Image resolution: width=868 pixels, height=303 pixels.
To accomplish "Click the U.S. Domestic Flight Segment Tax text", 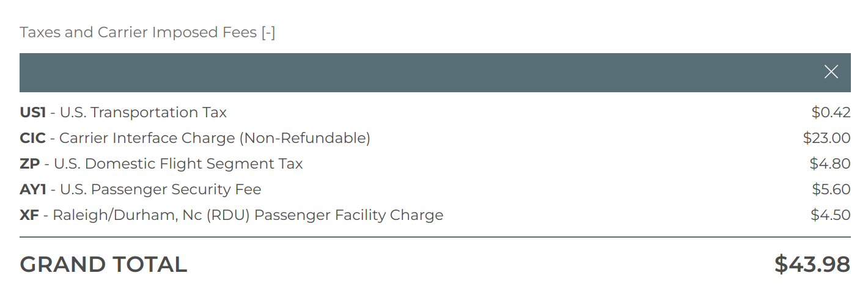I will coord(178,164).
